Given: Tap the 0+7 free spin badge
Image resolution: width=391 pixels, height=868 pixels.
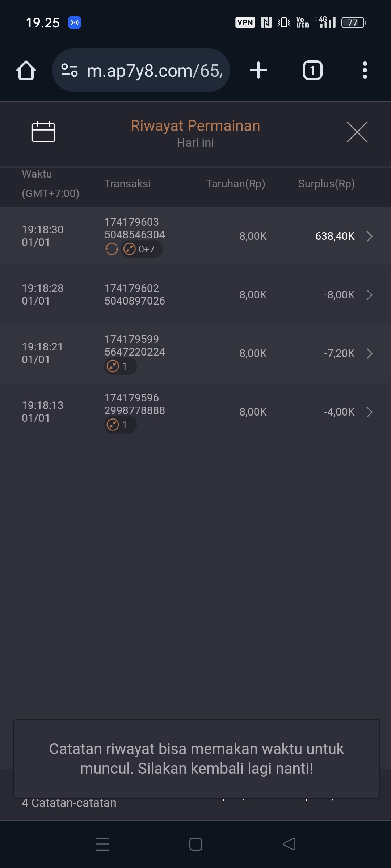Looking at the screenshot, I should [142, 249].
